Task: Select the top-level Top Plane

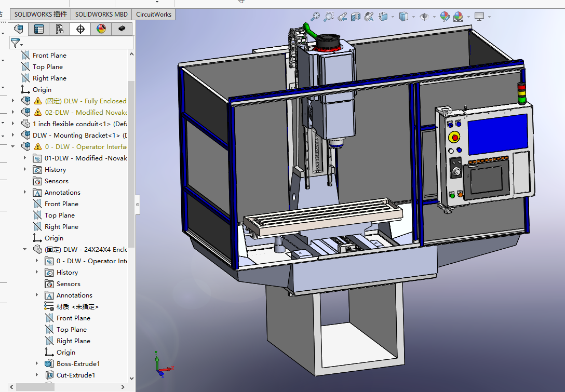Action: coord(48,67)
